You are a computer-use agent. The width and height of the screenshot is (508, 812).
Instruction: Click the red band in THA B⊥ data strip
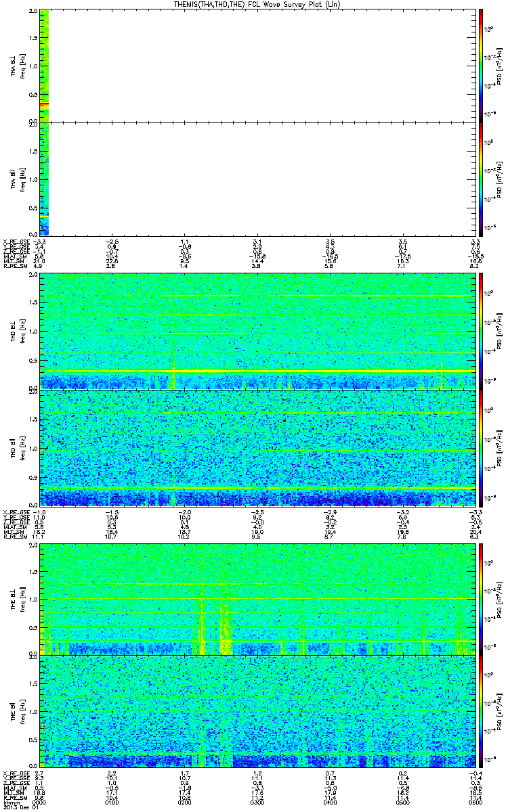pos(44,104)
